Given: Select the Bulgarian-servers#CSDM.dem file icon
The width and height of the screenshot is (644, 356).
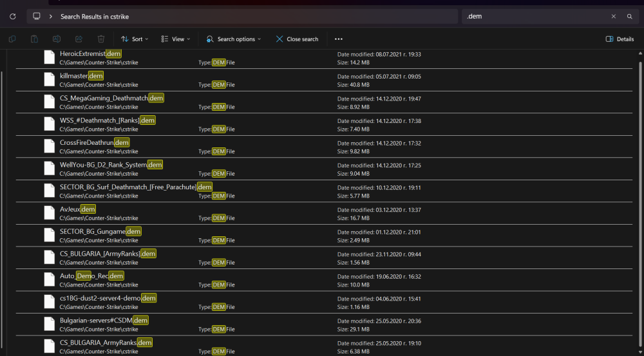Looking at the screenshot, I should [x=50, y=324].
